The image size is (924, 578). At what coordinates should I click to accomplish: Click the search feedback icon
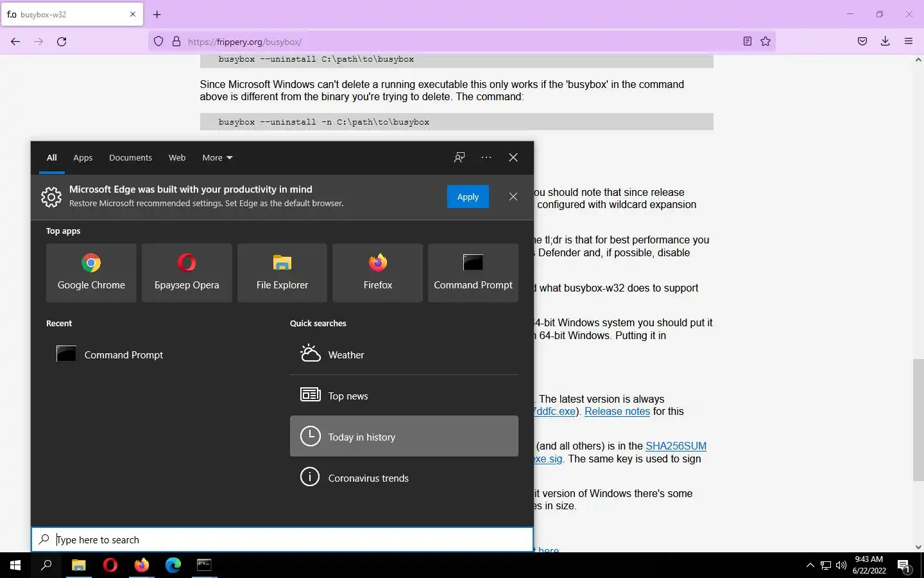click(x=459, y=157)
